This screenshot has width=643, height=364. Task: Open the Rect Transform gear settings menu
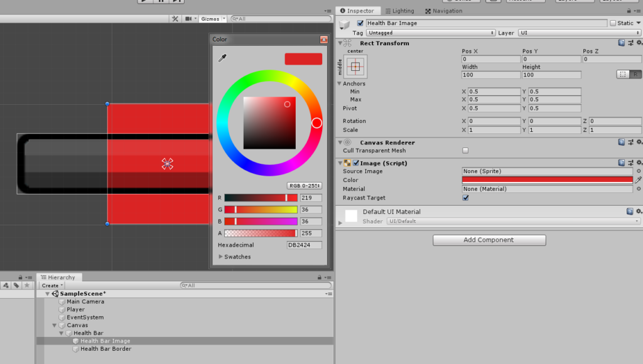(x=639, y=43)
